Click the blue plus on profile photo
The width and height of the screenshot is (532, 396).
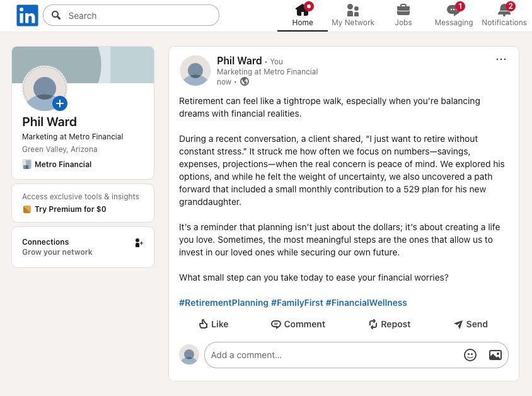(60, 103)
